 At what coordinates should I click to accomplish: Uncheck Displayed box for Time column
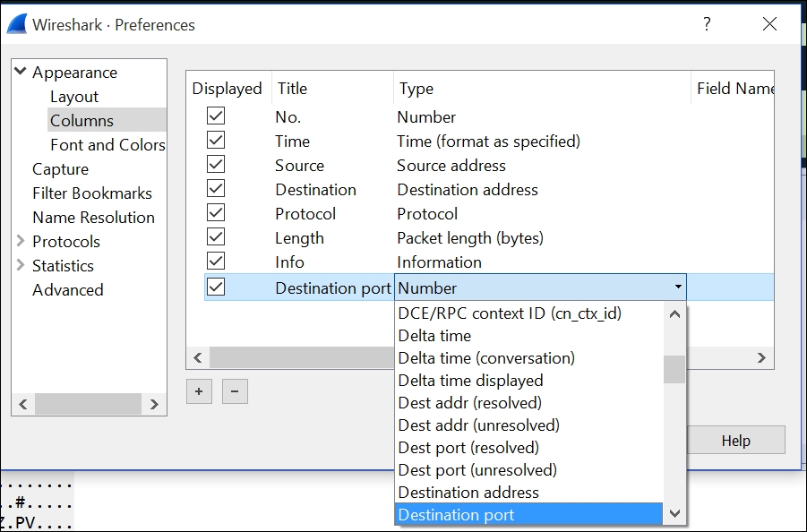pyautogui.click(x=216, y=140)
